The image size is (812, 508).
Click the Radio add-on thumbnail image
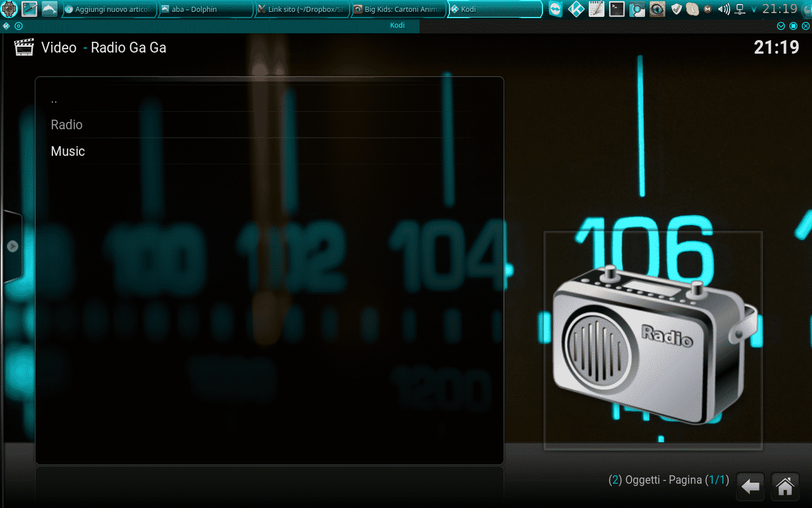[653, 340]
